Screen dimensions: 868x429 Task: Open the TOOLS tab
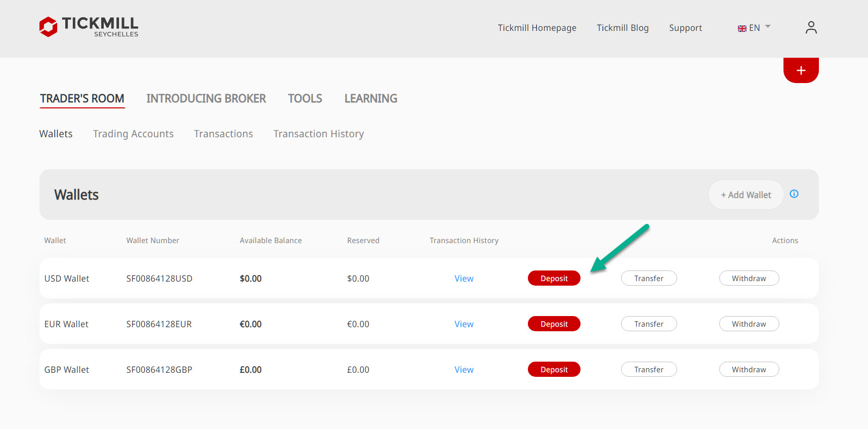click(305, 99)
